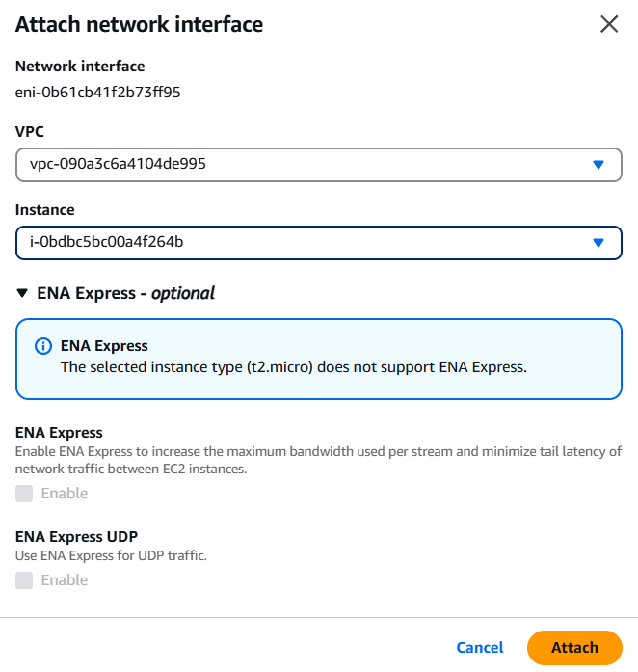Click the info icon beside ENA Express

coord(43,346)
